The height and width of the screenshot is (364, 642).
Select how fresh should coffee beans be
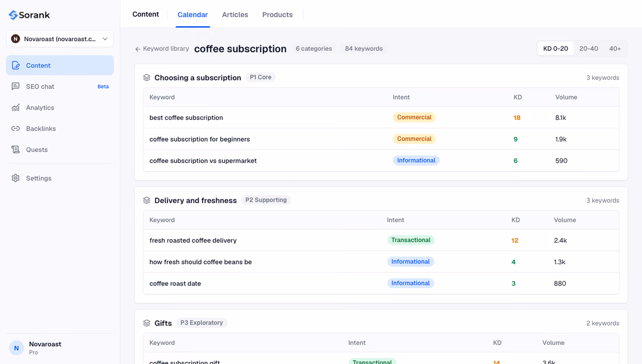coord(201,262)
